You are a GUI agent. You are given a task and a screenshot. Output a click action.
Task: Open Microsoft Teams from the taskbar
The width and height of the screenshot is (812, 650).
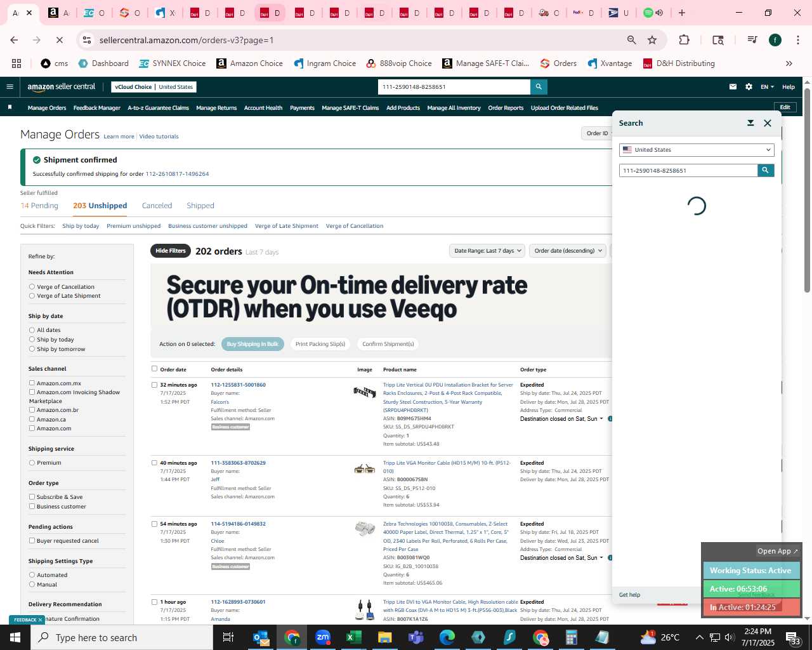coord(416,637)
